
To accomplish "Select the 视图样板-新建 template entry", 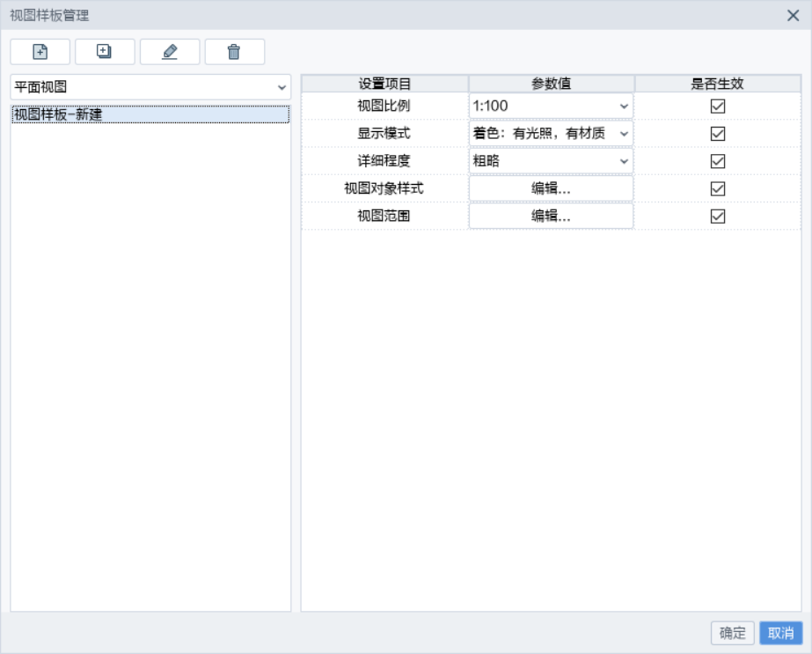I will pos(150,114).
